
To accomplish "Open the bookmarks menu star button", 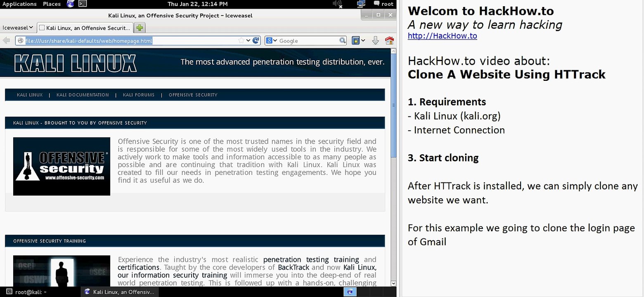I will (355, 40).
